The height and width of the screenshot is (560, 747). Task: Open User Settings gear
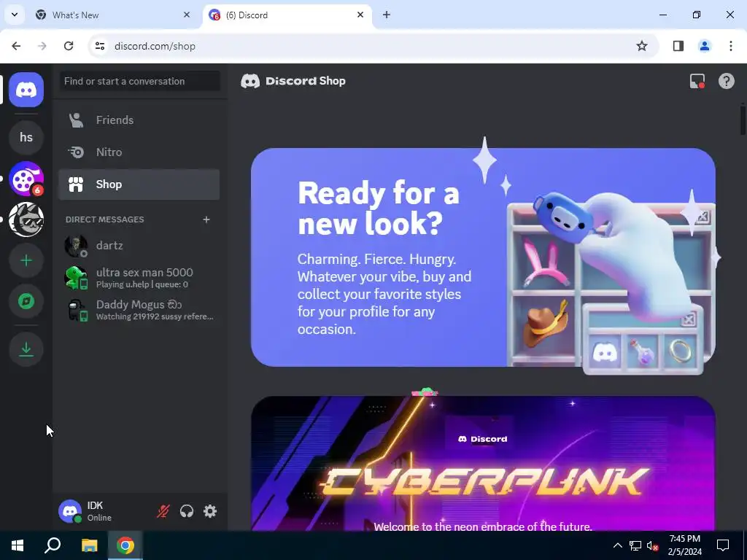click(210, 511)
